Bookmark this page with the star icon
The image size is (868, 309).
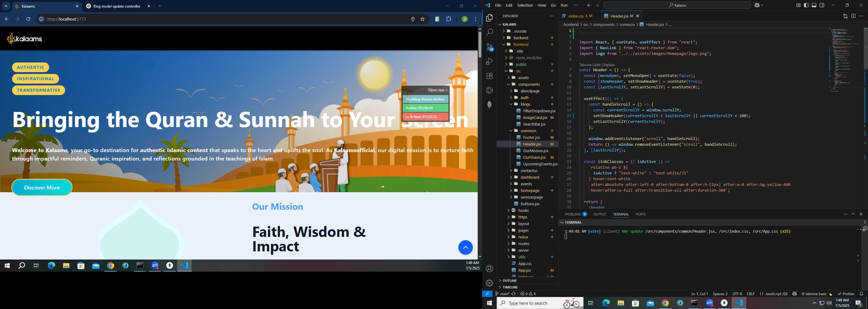point(423,19)
